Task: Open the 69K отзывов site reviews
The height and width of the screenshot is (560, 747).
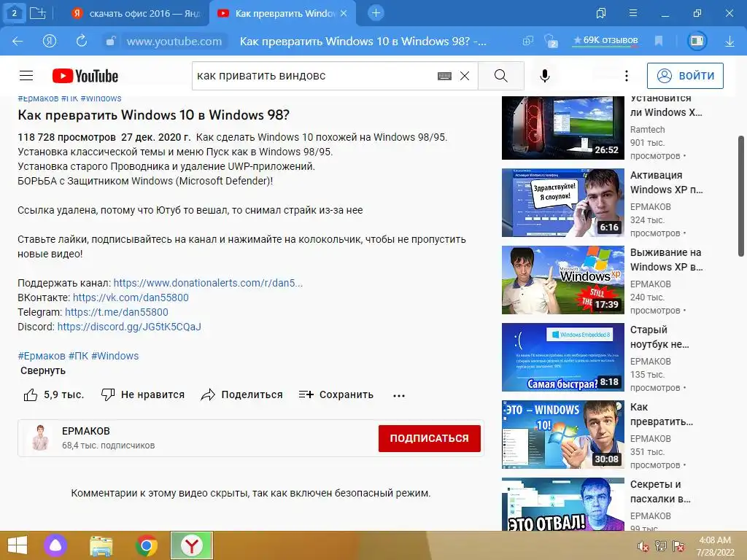Action: pyautogui.click(x=605, y=41)
